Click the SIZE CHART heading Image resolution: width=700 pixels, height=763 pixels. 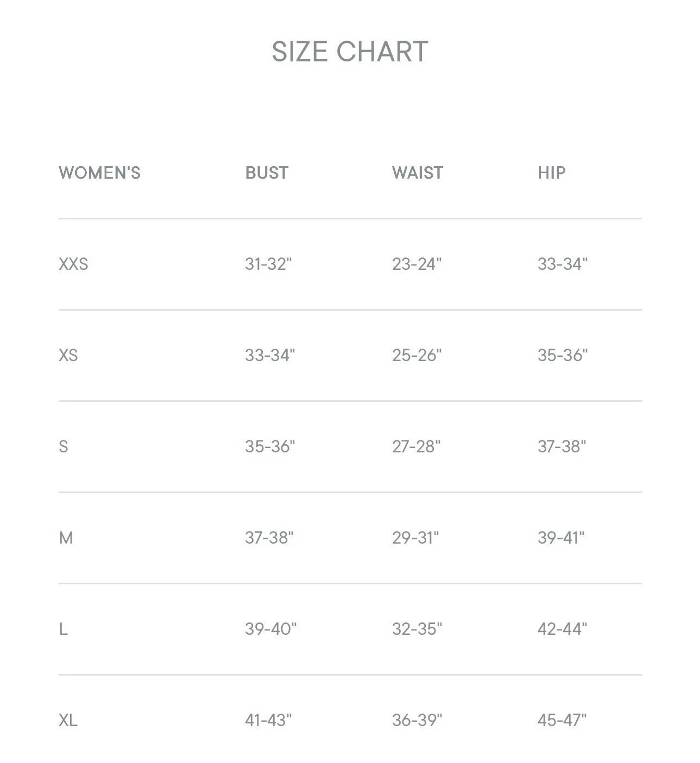(350, 52)
